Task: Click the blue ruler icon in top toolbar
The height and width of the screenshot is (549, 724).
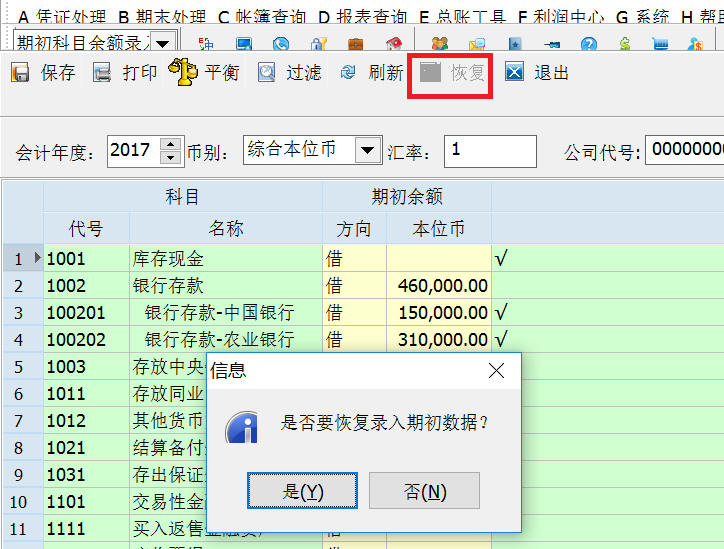Action: (x=661, y=44)
